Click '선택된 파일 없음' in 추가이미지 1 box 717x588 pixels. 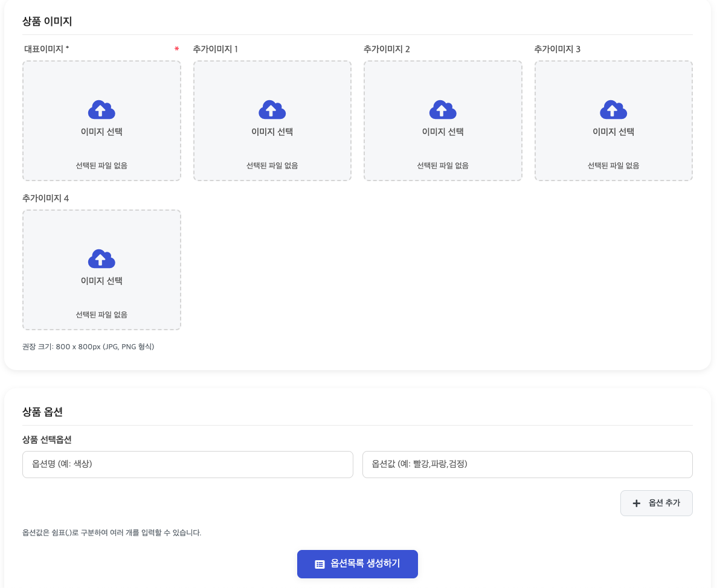coord(272,165)
